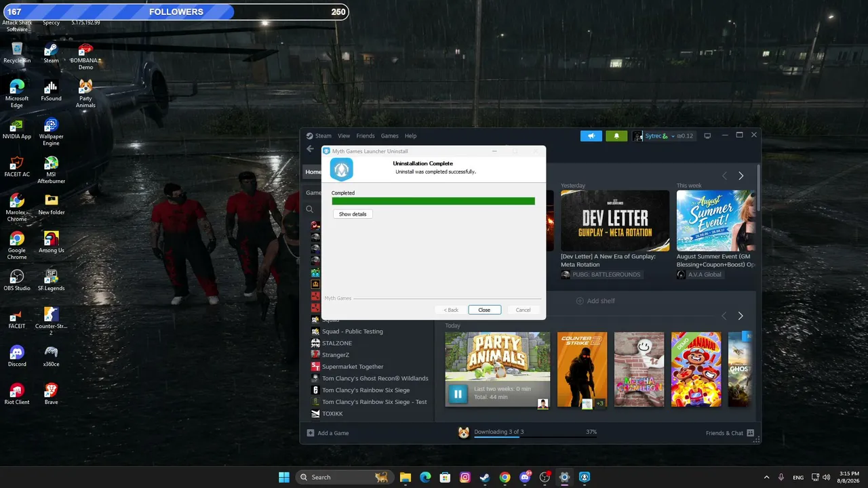Open Discord desktop shortcut
Screen dimensions: 868x488
(x=17, y=357)
